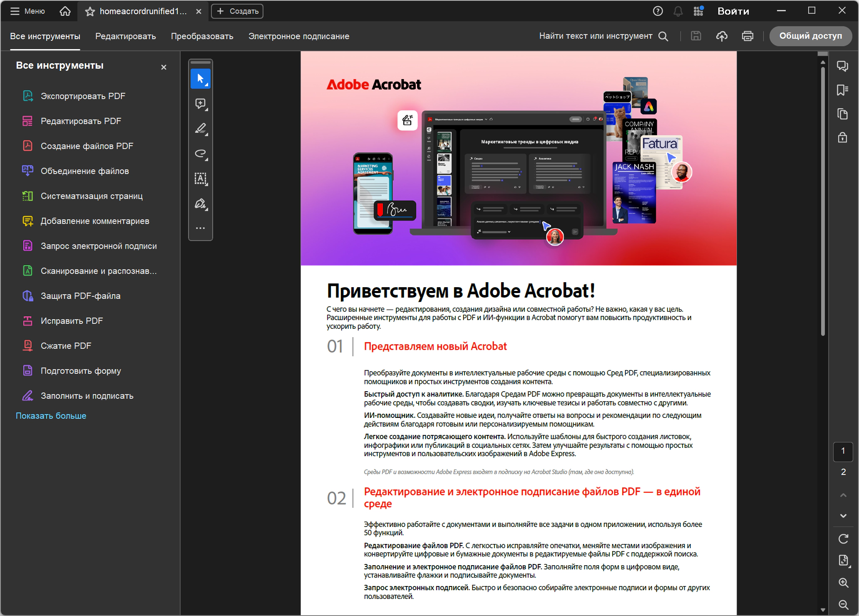Click the vertical document scrollbar
The width and height of the screenshot is (859, 616).
[x=823, y=200]
